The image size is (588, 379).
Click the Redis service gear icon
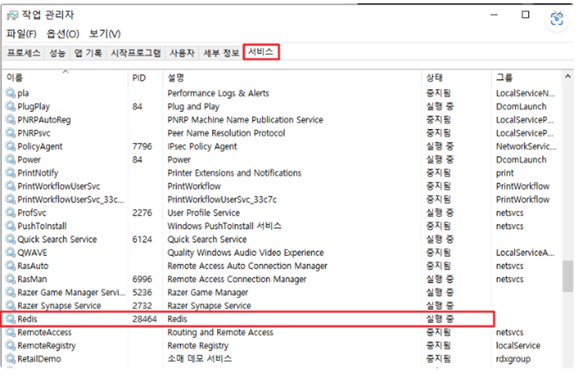pyautogui.click(x=11, y=319)
